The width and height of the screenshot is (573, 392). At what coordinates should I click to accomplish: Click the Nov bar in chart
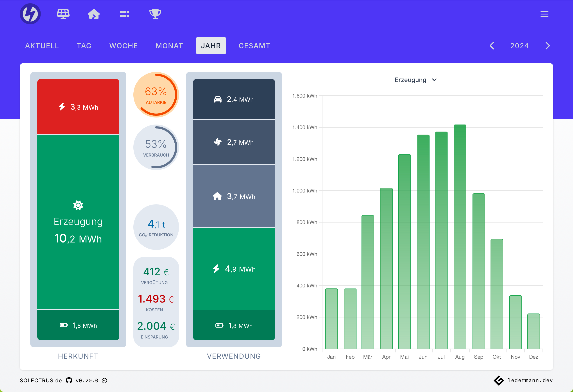(x=515, y=322)
